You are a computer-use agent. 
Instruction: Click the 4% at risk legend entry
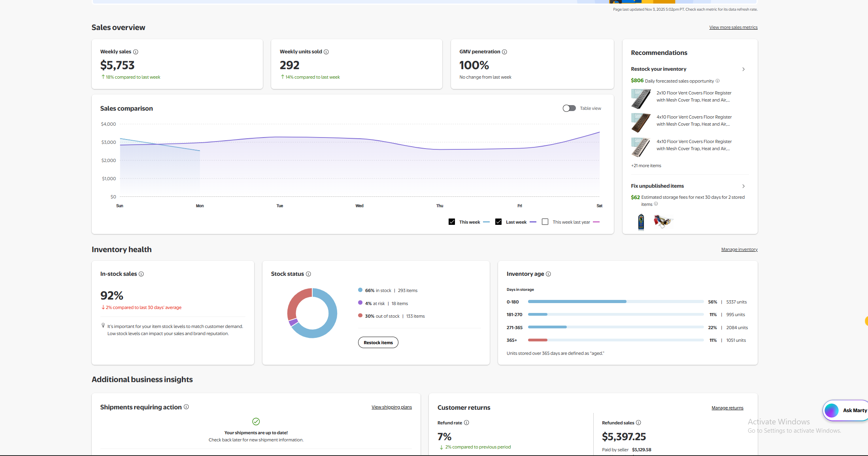(x=383, y=303)
